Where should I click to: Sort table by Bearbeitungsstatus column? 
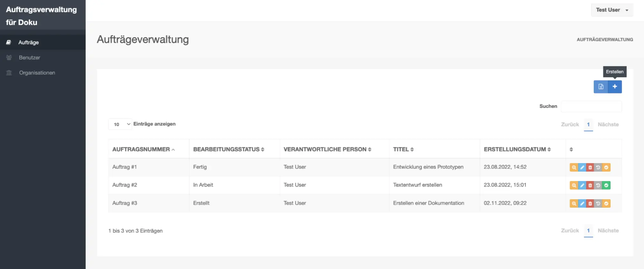click(229, 149)
